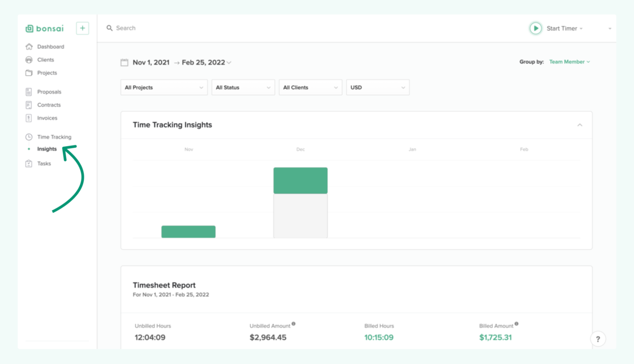Image resolution: width=634 pixels, height=364 pixels.
Task: Click the December gray bar segment
Action: coord(301,216)
